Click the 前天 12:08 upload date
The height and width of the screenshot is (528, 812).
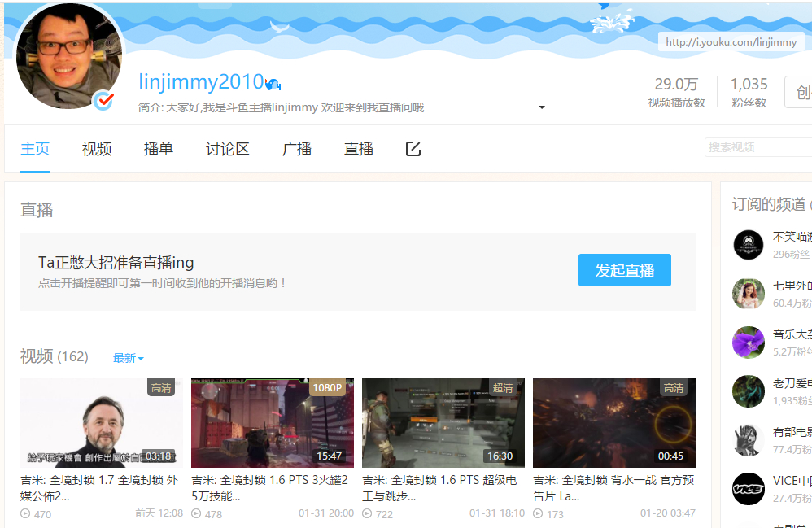[159, 513]
